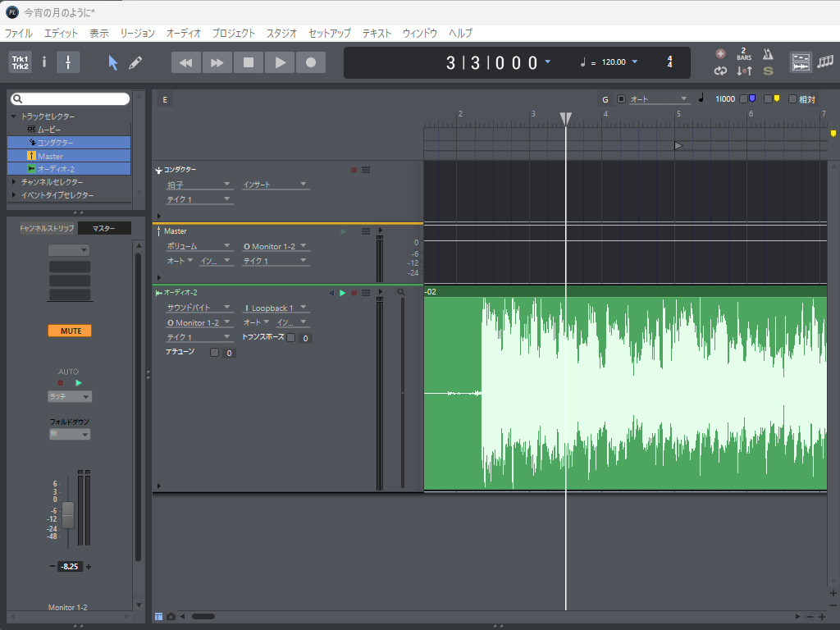Select the arrow pointer tool
Image resolution: width=840 pixels, height=630 pixels.
pos(113,62)
